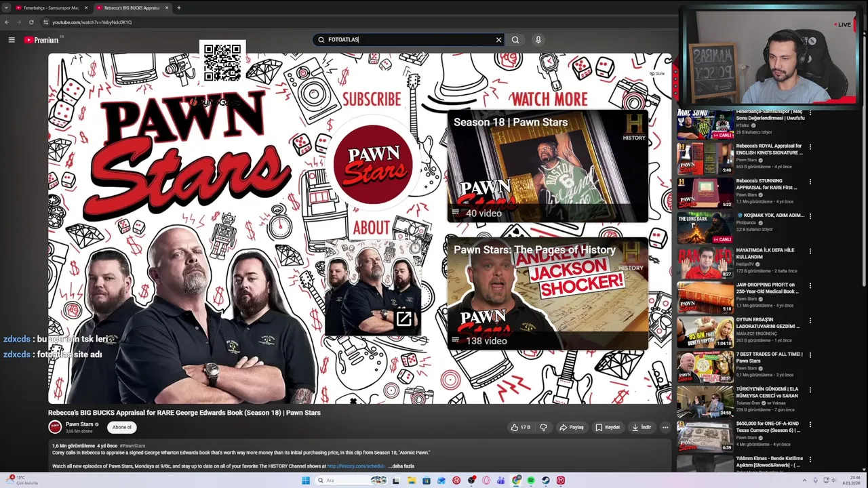Open the end-screen About channel card
The height and width of the screenshot is (488, 868).
[x=373, y=287]
